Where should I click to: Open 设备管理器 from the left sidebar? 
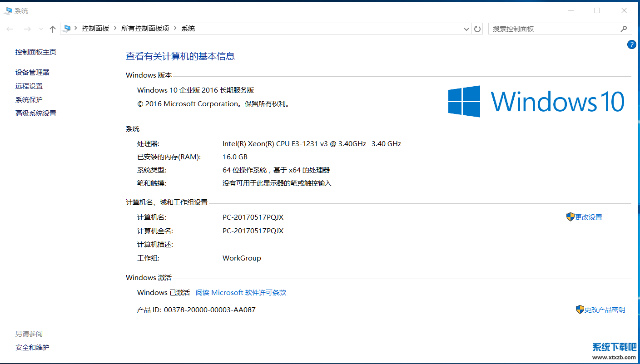pyautogui.click(x=32, y=73)
